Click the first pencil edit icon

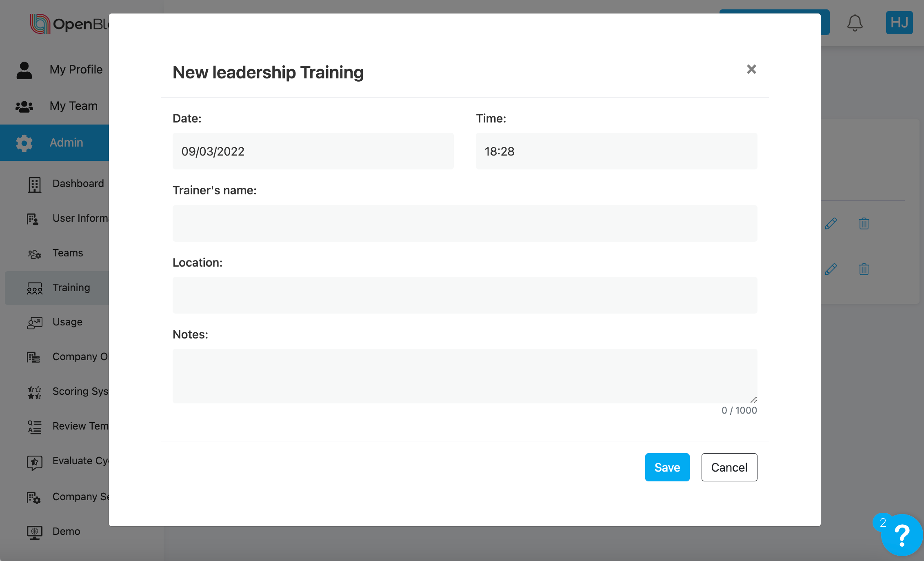click(x=831, y=224)
